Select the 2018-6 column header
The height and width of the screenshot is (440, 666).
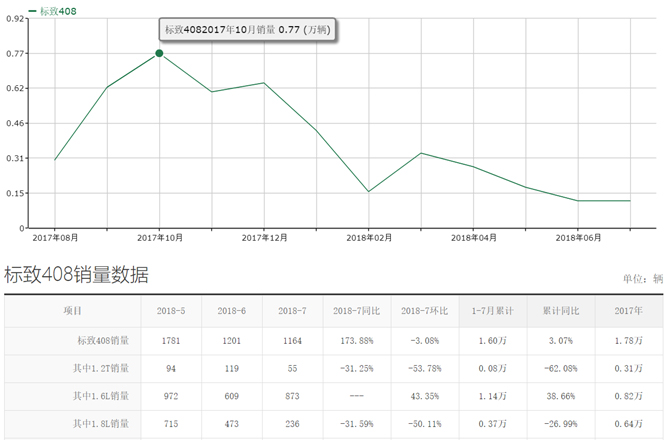231,311
